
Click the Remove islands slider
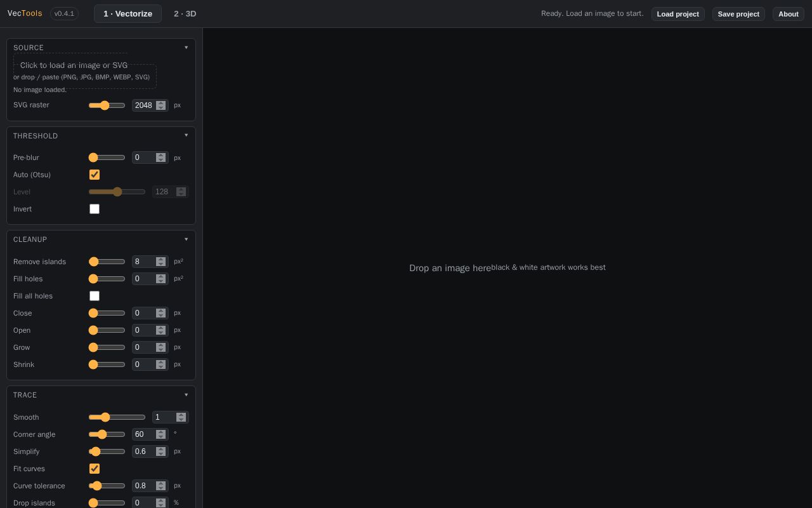pos(107,262)
